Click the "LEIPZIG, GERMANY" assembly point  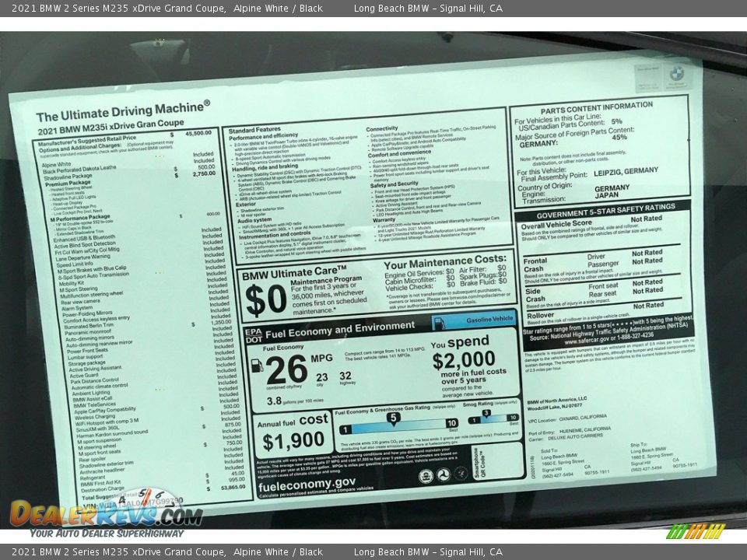(x=626, y=171)
